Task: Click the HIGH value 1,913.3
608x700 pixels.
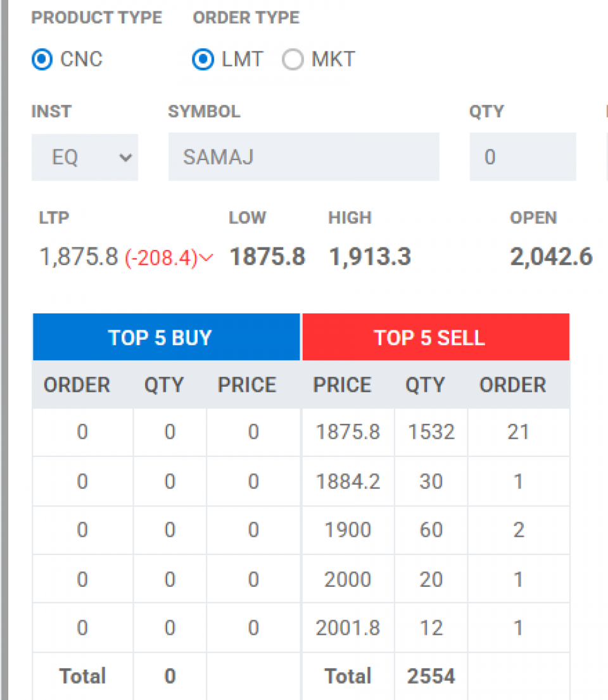Action: pos(369,258)
